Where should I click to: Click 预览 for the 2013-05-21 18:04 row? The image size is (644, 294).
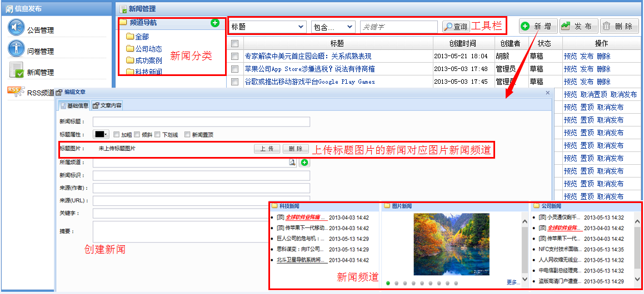(571, 56)
